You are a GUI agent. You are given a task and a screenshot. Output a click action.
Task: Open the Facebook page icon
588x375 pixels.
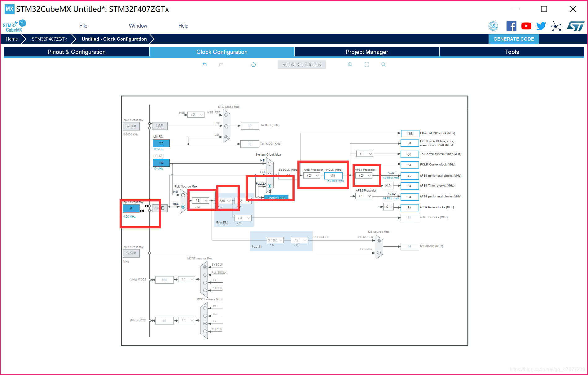coord(511,26)
